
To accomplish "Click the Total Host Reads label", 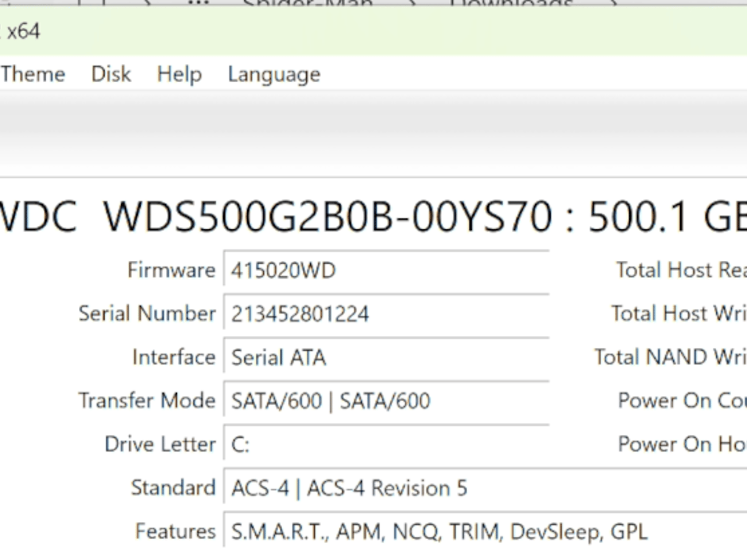I will 681,270.
